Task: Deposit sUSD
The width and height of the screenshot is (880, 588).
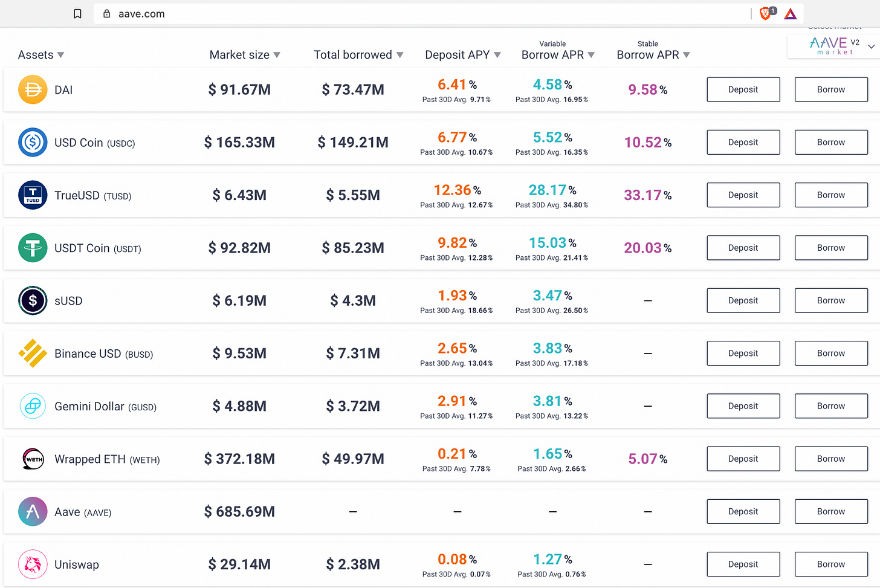Action: coord(743,300)
